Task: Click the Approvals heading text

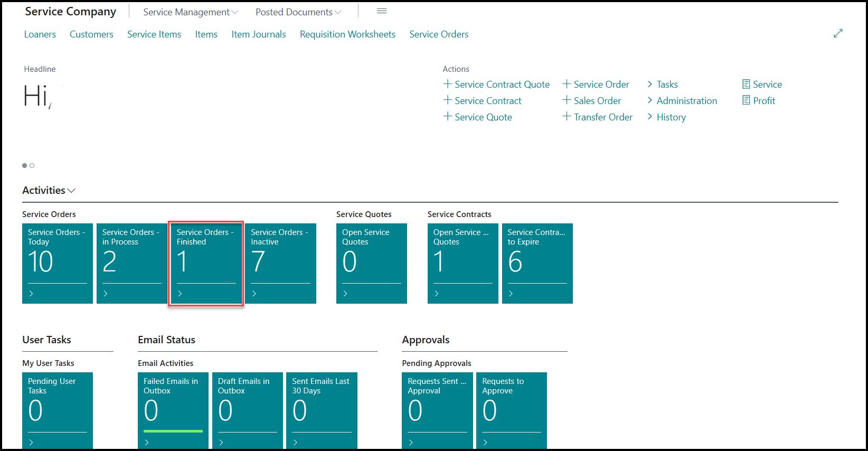Action: [426, 340]
